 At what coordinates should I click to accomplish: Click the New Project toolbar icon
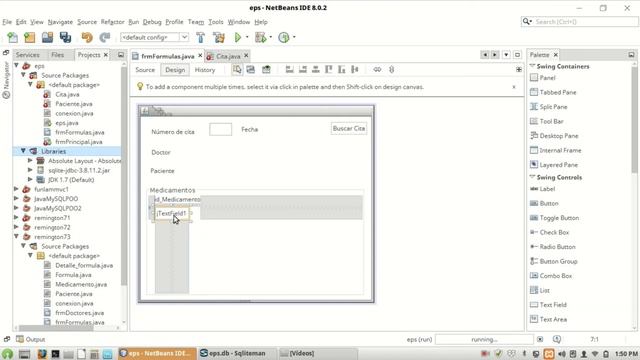point(29,38)
